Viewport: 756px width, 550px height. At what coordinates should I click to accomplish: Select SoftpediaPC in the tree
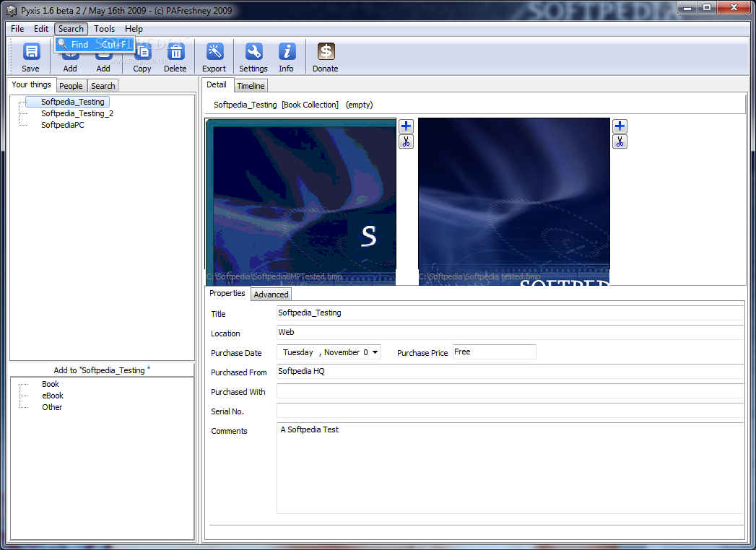pyautogui.click(x=63, y=126)
